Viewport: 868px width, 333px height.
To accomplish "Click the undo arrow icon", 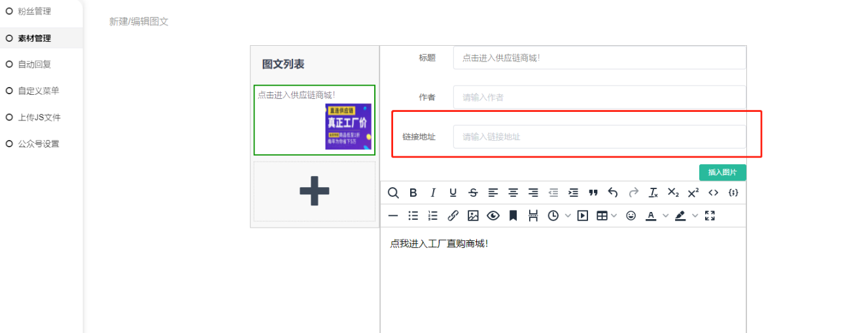I will tap(613, 192).
